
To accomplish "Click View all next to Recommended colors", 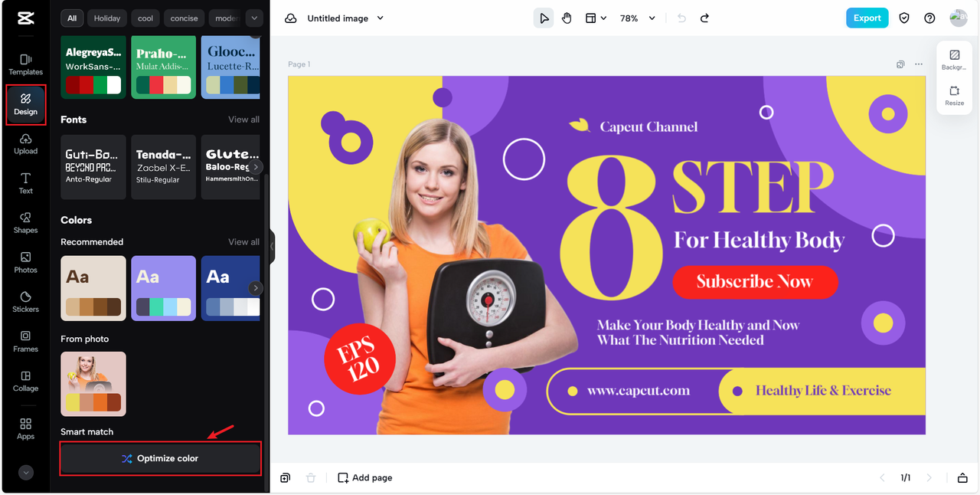I will click(x=243, y=242).
